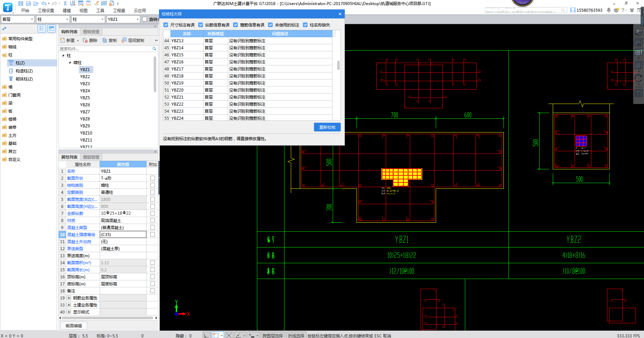Viewport: 644px width, 338px height.
Task: Switch to 图纸管理 tab in component panel
Action: point(91,32)
